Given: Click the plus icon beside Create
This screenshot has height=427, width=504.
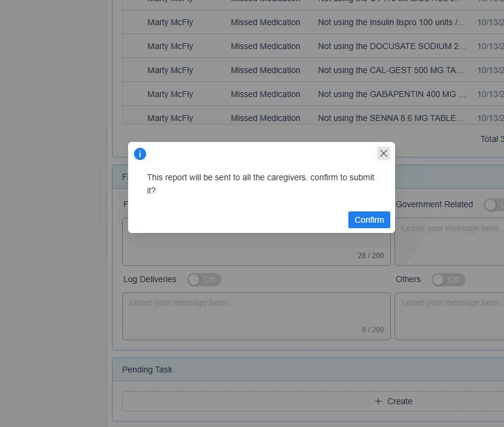Looking at the screenshot, I should point(378,401).
